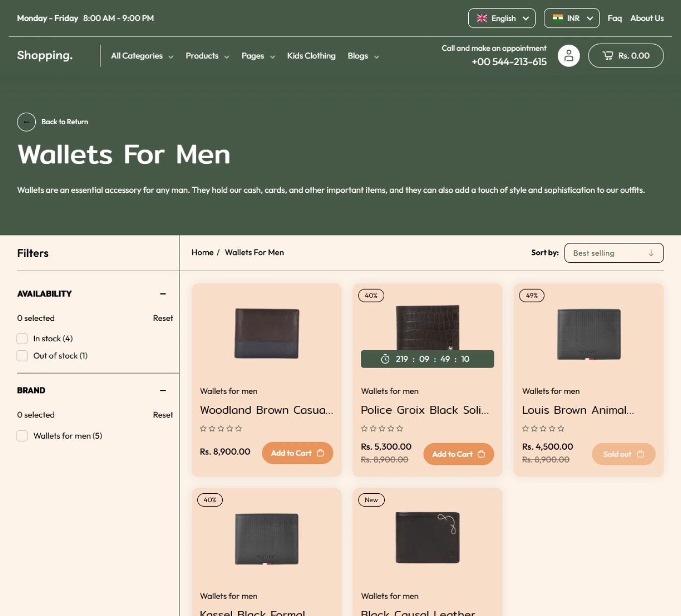This screenshot has height=616, width=681.
Task: Open the Best selling sort dropdown
Action: click(614, 253)
